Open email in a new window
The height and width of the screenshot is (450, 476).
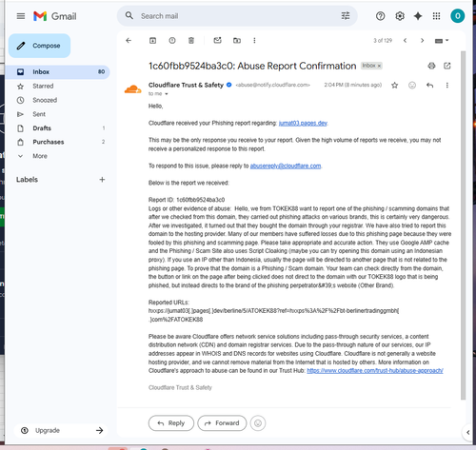click(x=447, y=66)
